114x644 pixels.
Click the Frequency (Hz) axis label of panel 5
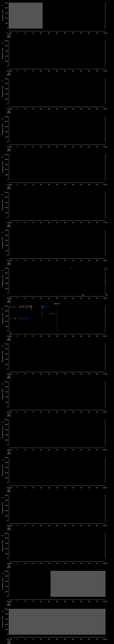[3, 167]
